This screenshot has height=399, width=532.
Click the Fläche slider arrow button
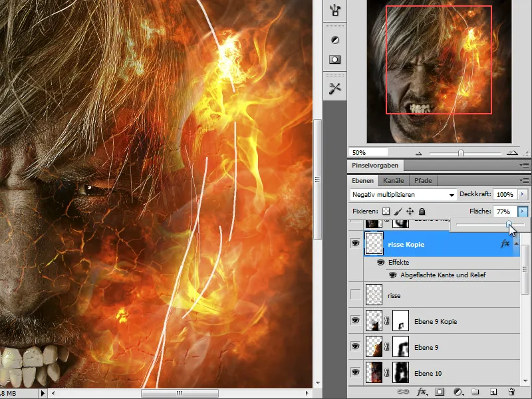coord(523,211)
